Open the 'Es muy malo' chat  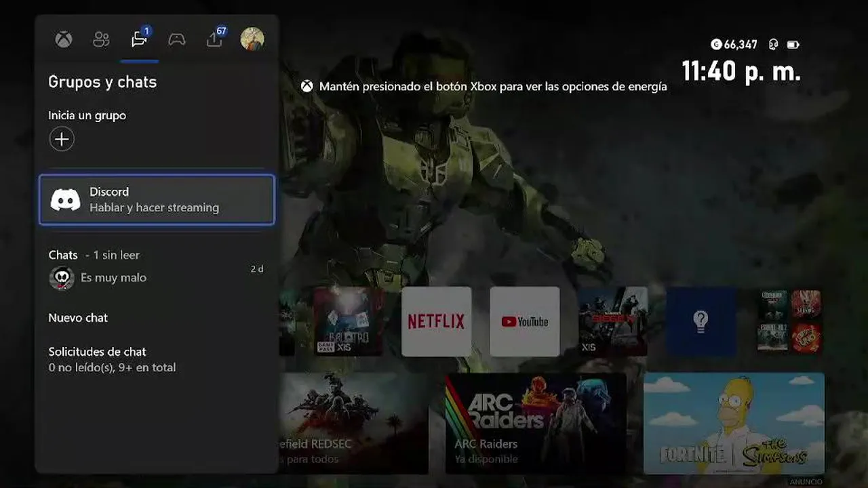pos(157,277)
